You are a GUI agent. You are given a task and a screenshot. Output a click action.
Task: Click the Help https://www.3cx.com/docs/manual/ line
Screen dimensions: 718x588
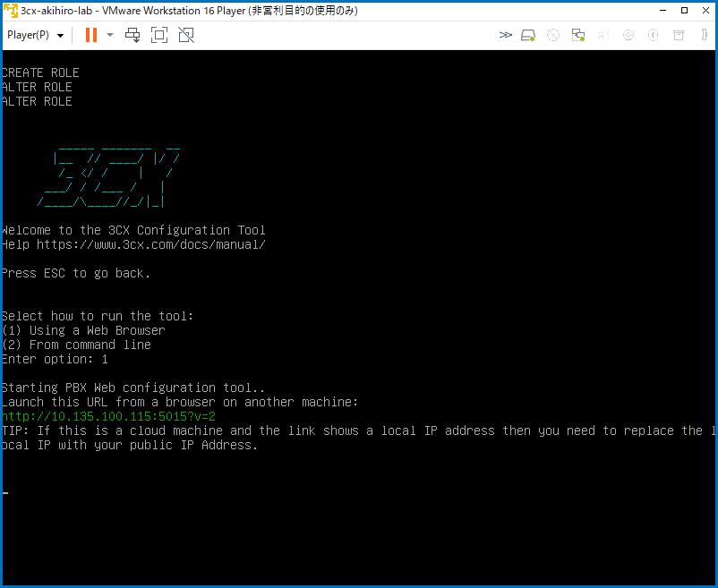[133, 244]
